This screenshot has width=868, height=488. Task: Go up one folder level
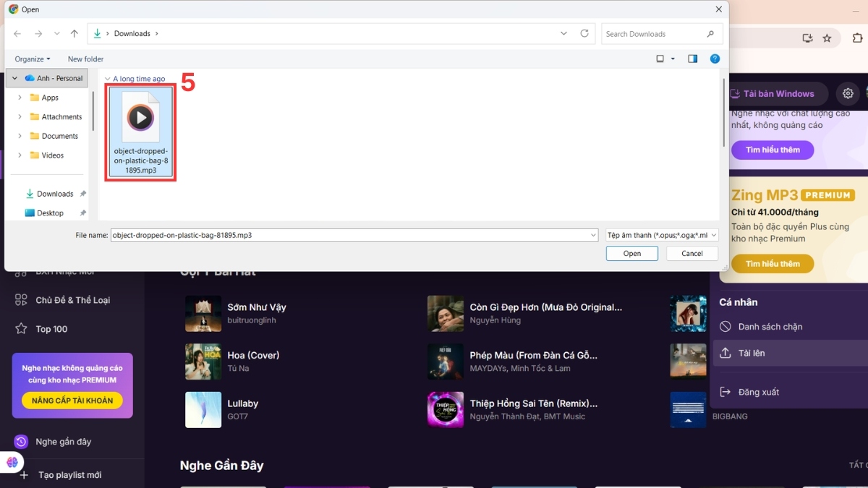(x=75, y=33)
